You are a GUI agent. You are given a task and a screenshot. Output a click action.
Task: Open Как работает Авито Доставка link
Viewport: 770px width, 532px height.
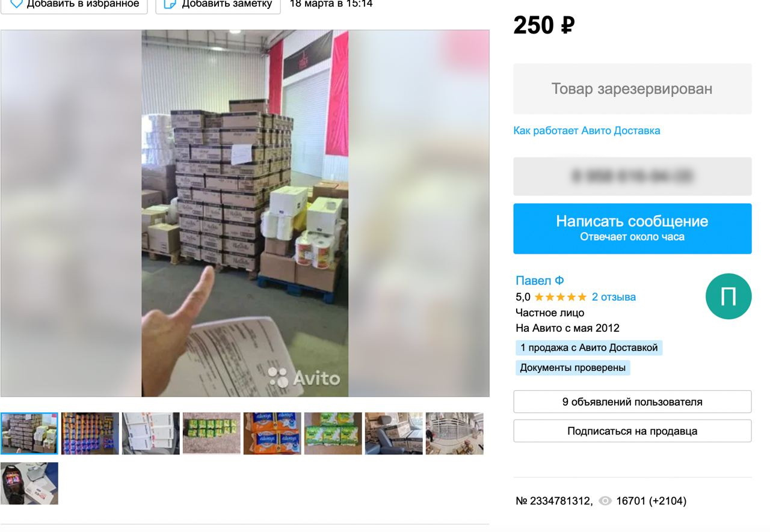point(587,130)
